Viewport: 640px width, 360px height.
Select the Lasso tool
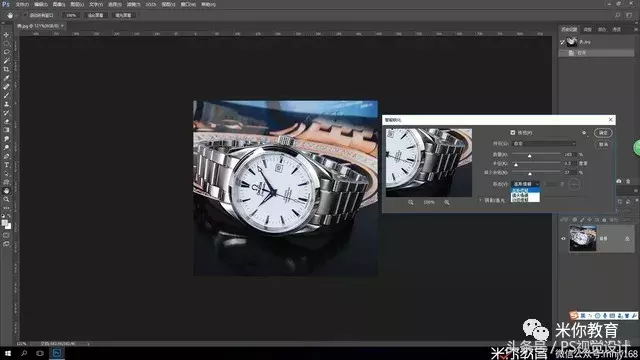pos(6,52)
